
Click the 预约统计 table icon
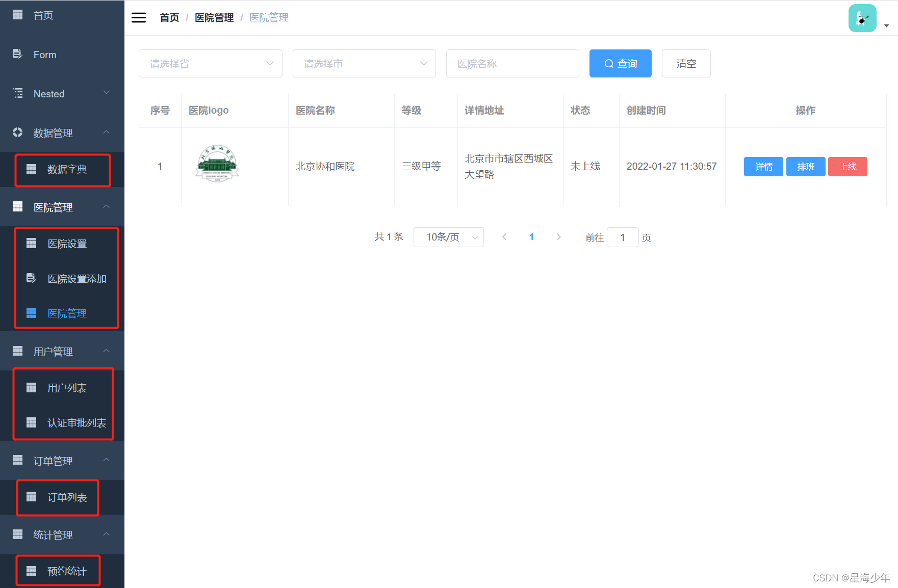click(32, 571)
